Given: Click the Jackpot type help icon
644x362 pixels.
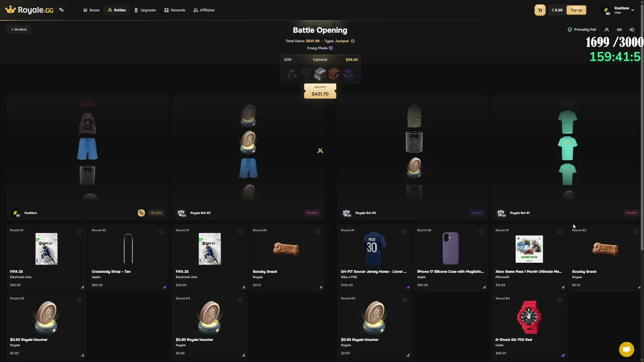Looking at the screenshot, I should tap(353, 41).
